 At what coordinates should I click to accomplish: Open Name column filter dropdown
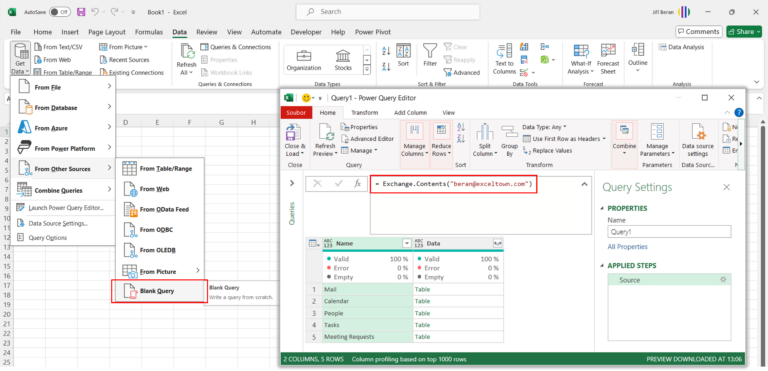[x=407, y=243]
